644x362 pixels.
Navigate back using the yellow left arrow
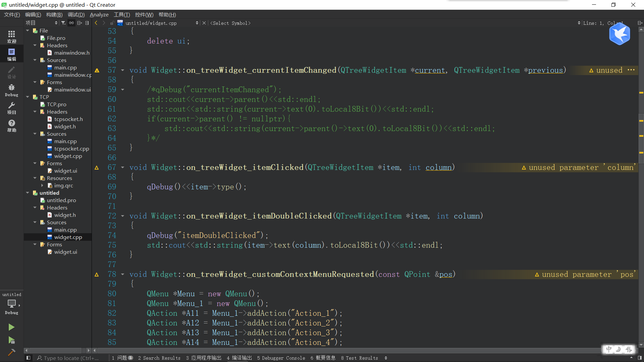coord(96,23)
